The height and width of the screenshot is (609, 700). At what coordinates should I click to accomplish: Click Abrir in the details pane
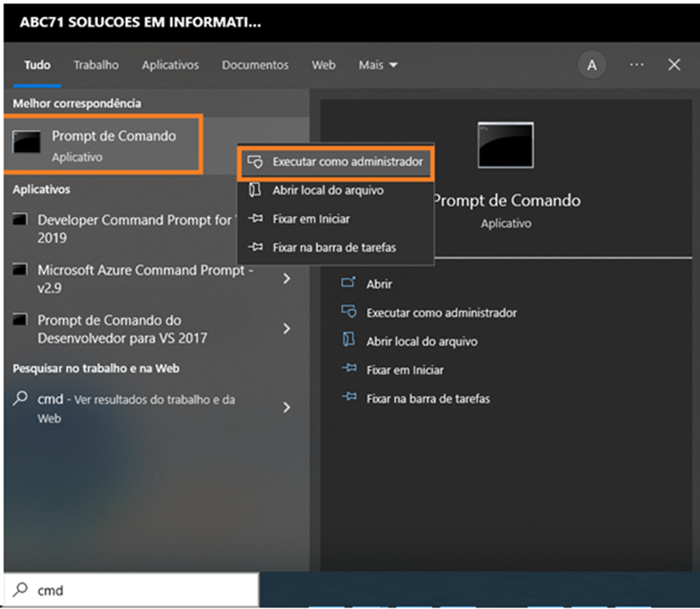(x=379, y=284)
